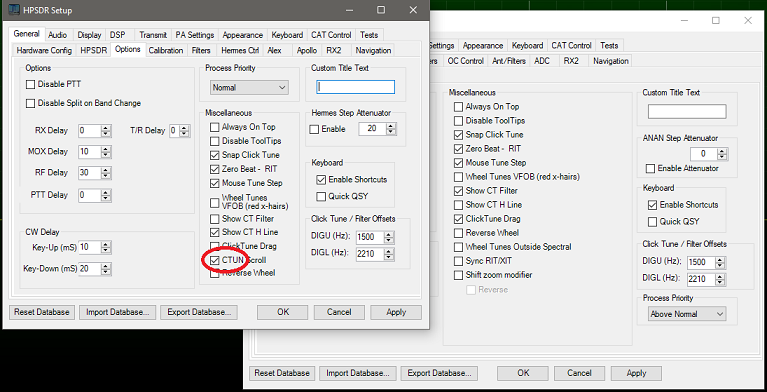Click Custom Title Text field front window
Image resolution: width=767 pixels, height=392 pixels.
(x=355, y=87)
